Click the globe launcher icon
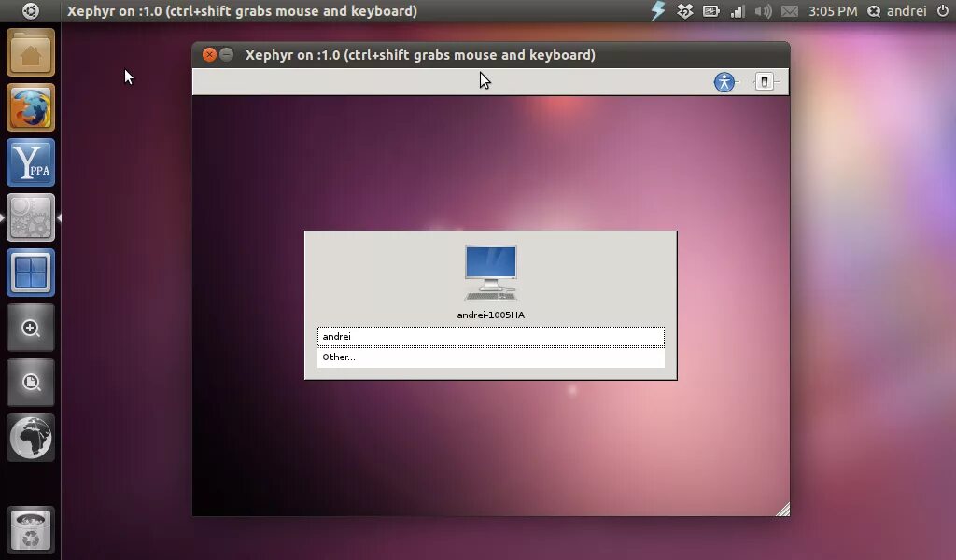956x560 pixels. [x=31, y=438]
